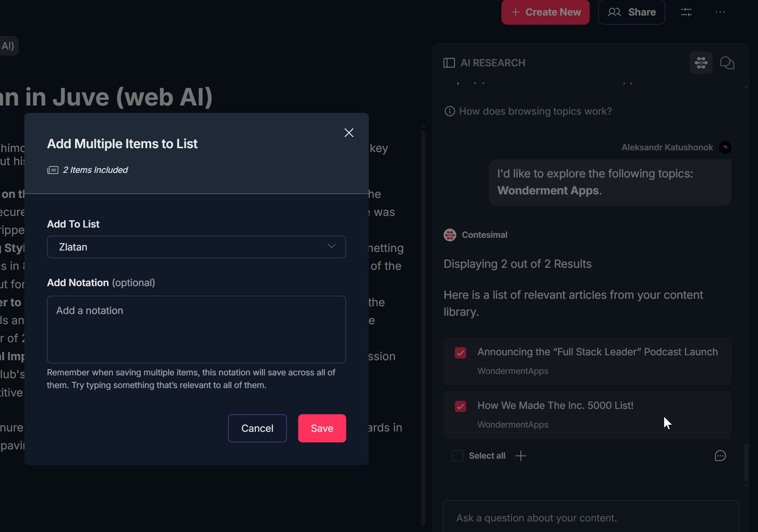The image size is (758, 532).
Task: Click the Contesimal AI mode icon button
Action: point(701,63)
